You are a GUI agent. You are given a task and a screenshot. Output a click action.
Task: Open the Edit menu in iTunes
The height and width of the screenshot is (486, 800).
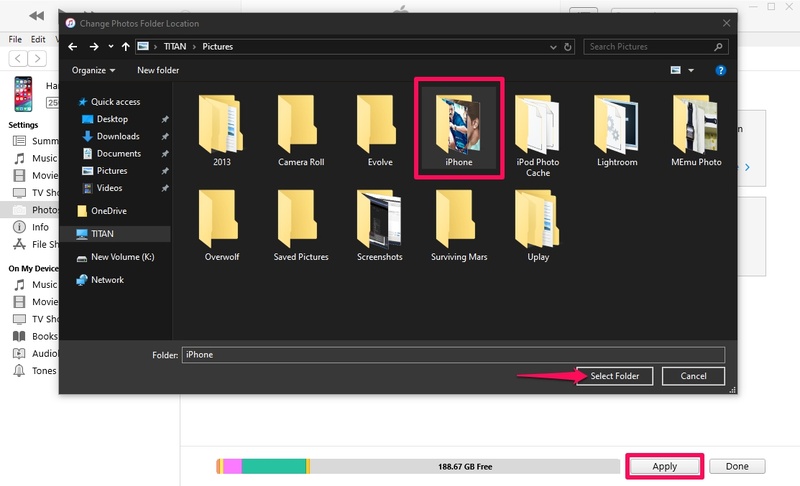coord(38,39)
